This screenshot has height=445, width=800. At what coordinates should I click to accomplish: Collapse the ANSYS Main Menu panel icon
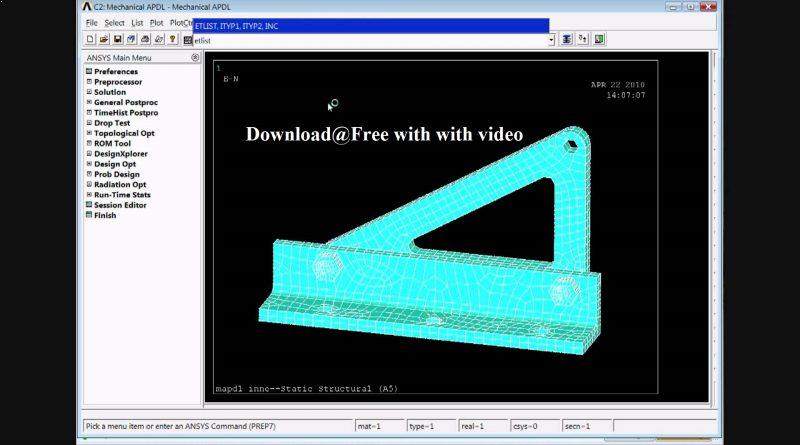195,58
